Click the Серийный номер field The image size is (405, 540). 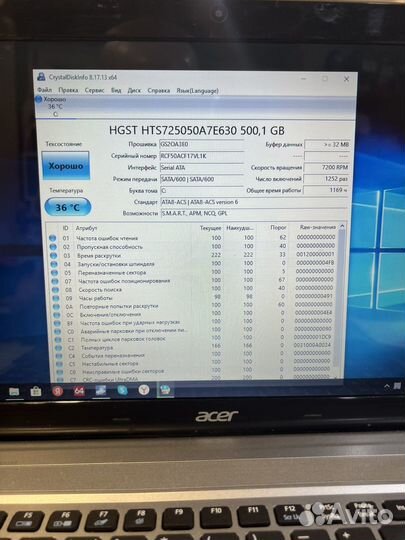[202, 156]
